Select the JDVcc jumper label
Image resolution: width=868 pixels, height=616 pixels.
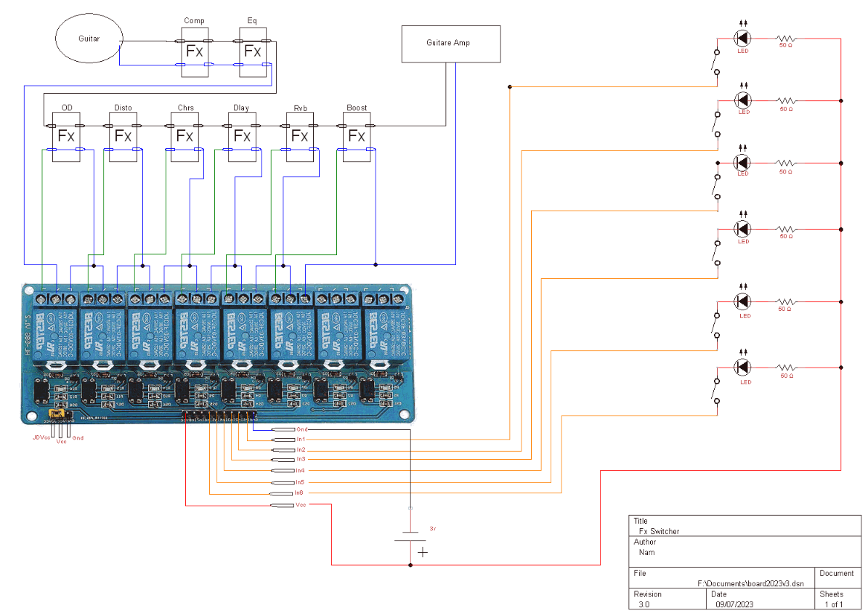pos(41,438)
